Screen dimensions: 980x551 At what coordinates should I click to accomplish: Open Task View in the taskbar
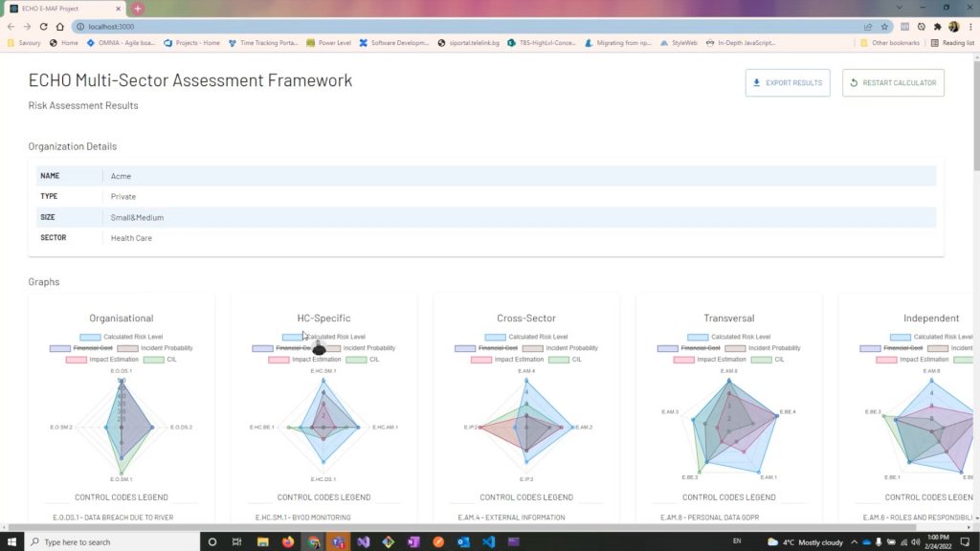pos(237,541)
